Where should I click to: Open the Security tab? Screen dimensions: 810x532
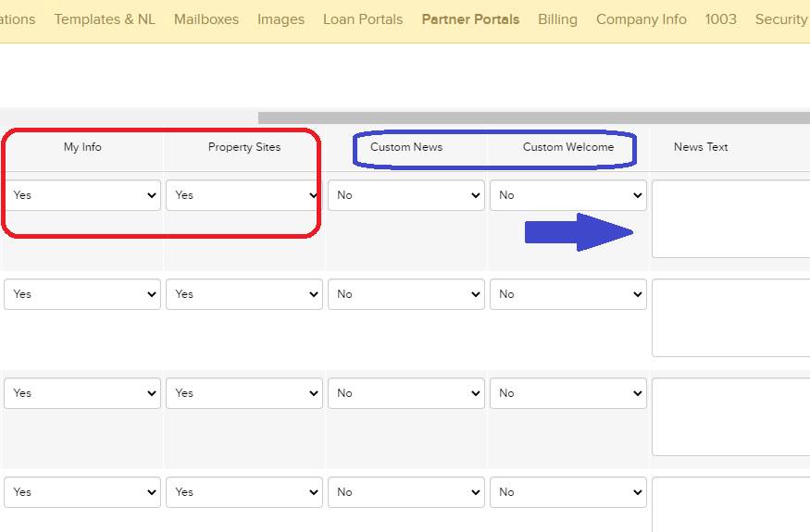[782, 19]
